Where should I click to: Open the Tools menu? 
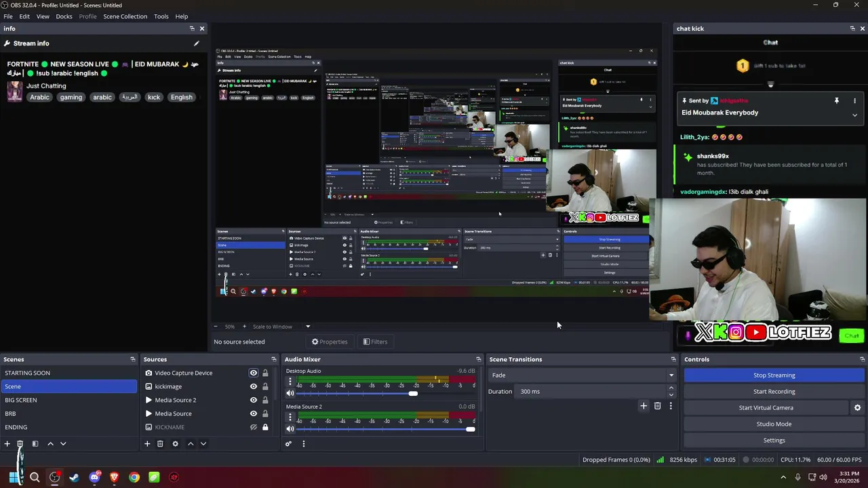pos(161,16)
